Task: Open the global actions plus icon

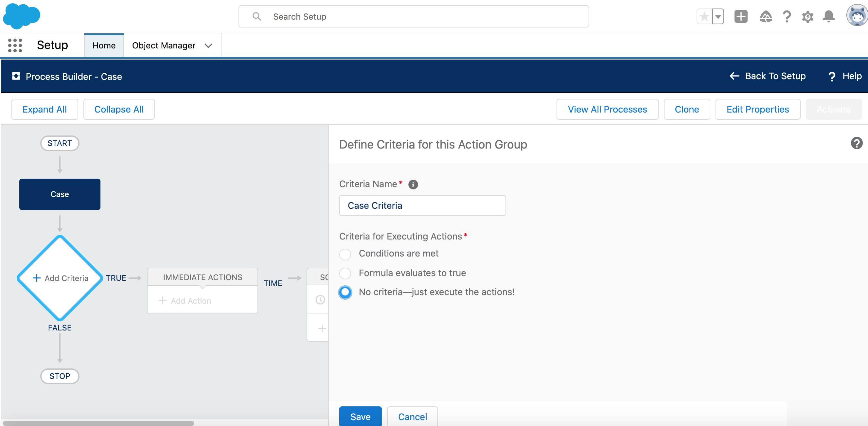Action: click(741, 16)
